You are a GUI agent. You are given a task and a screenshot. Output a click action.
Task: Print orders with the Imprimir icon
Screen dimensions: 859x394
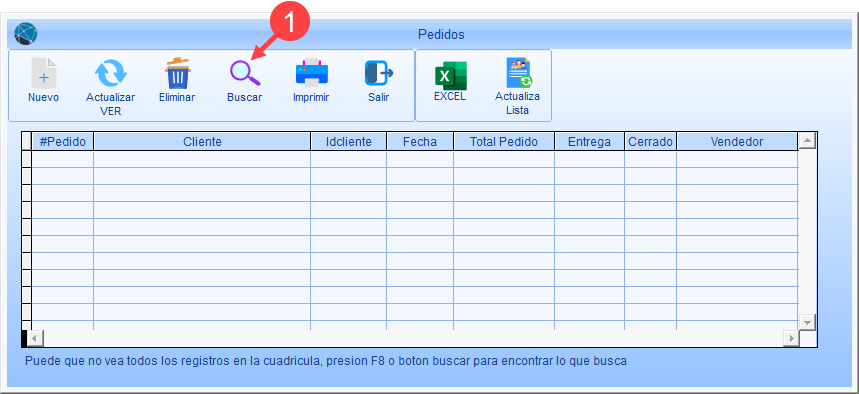[312, 73]
